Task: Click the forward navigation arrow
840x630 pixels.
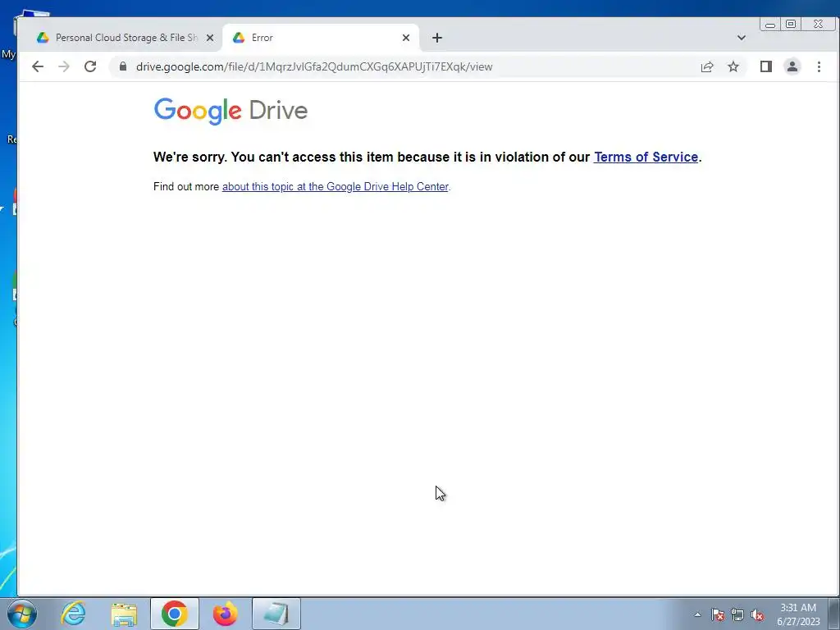Action: click(x=64, y=66)
